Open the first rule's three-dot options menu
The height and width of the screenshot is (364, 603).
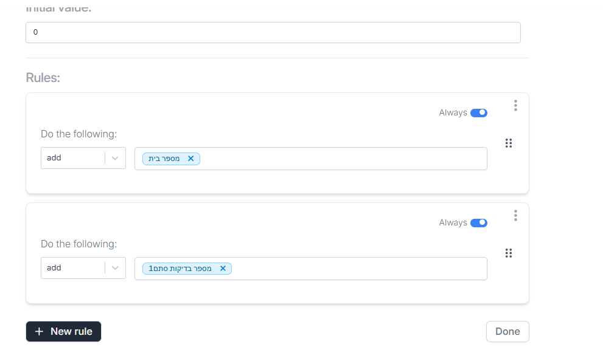point(515,106)
